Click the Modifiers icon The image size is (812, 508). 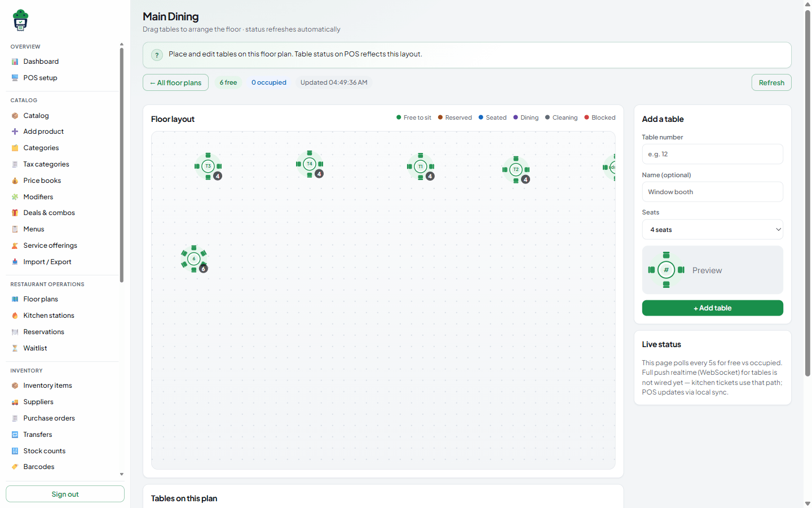(15, 197)
